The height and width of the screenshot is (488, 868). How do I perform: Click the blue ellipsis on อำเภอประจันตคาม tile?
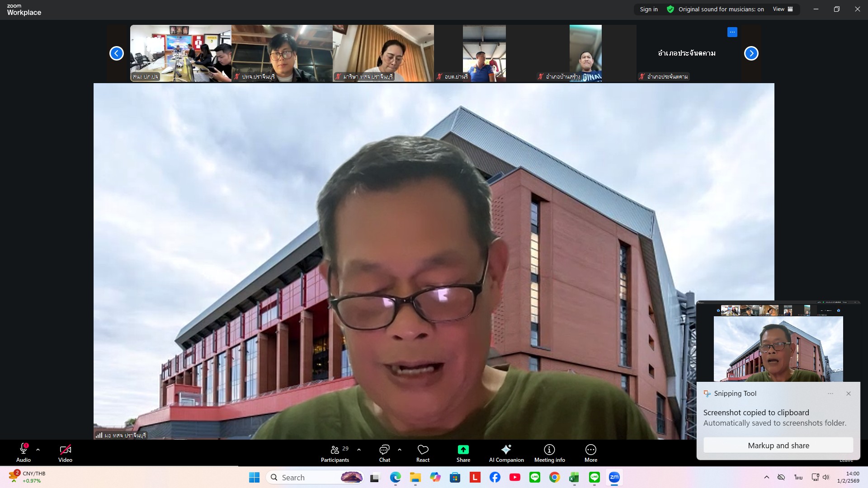click(732, 32)
